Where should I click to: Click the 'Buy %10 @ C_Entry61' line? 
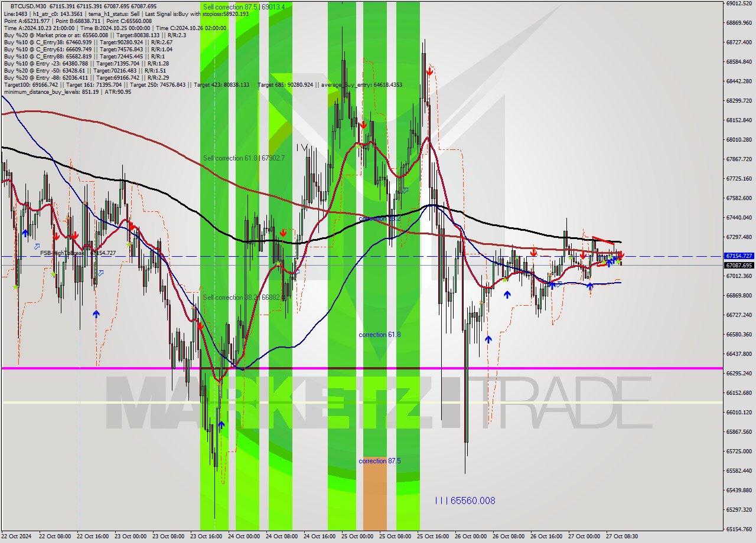[88, 49]
